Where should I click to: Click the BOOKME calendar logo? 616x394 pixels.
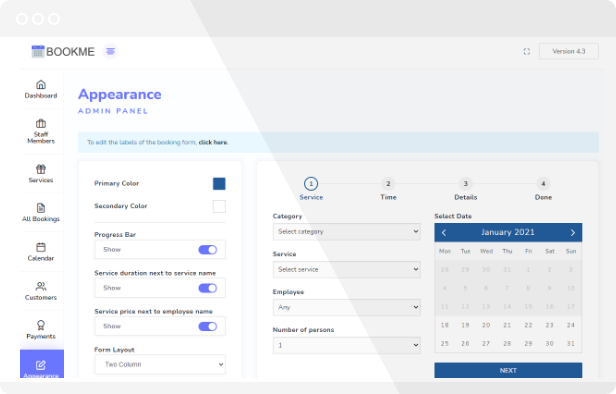38,51
